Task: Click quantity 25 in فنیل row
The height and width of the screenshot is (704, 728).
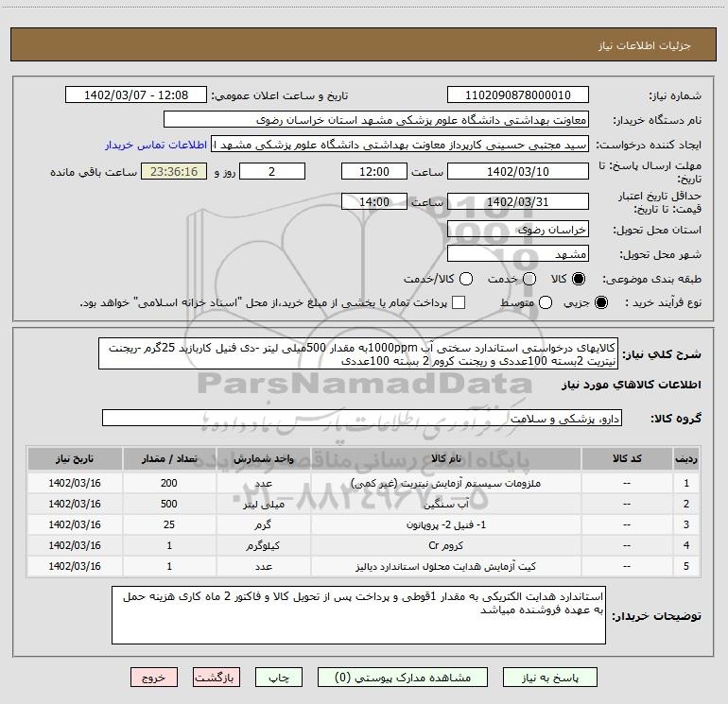Action: (169, 524)
